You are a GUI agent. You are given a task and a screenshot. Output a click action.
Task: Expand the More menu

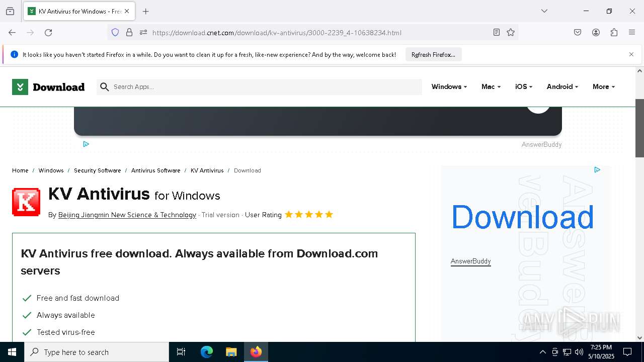[x=603, y=87]
